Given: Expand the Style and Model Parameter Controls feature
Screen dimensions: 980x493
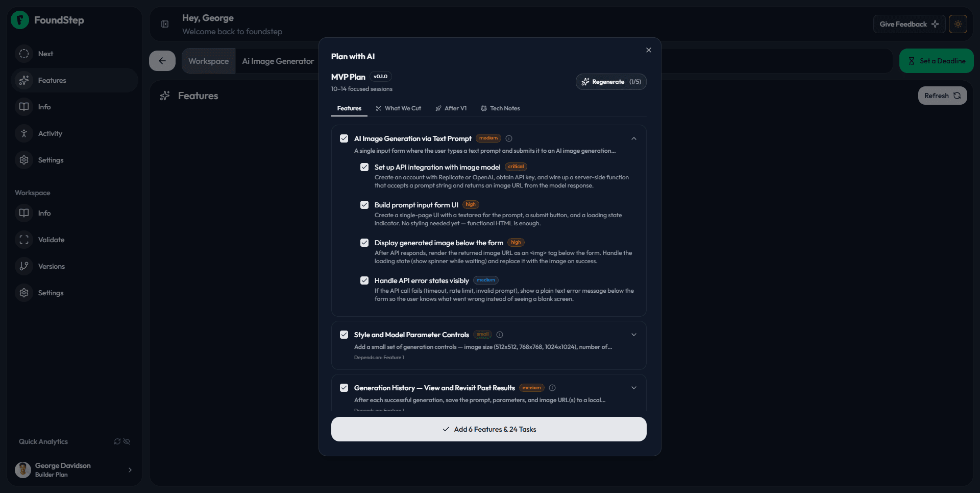Looking at the screenshot, I should 633,335.
